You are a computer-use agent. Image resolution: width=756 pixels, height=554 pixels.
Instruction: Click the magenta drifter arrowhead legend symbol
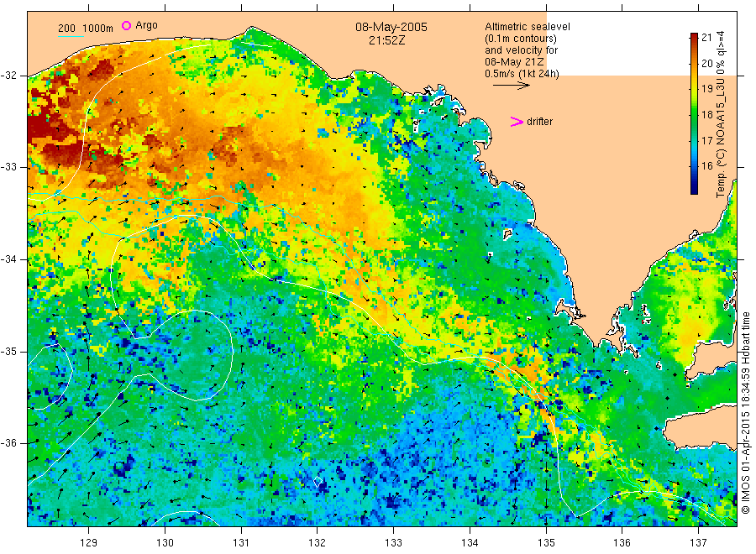coord(517,122)
